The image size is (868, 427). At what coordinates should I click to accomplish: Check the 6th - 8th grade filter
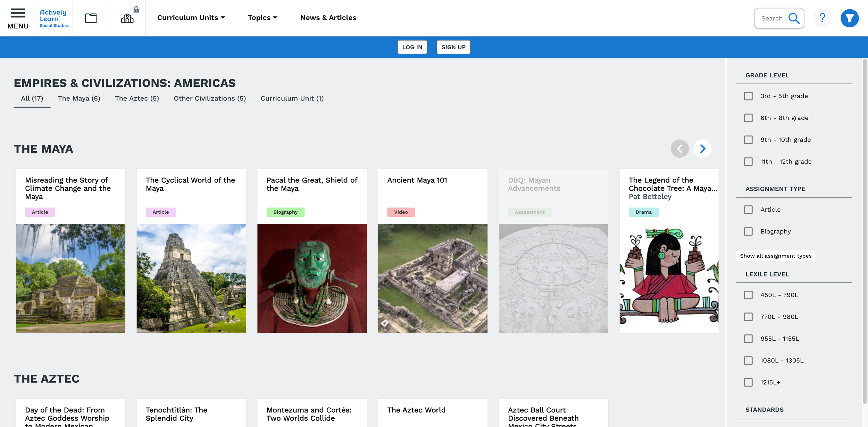tap(748, 118)
